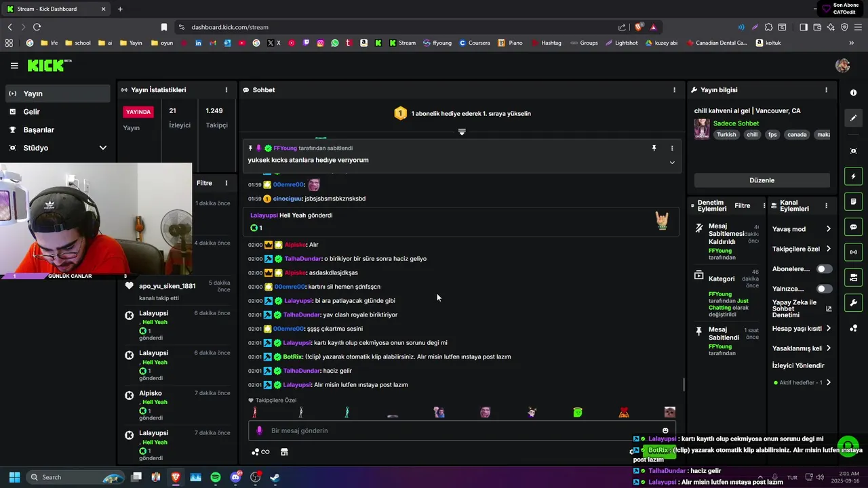The width and height of the screenshot is (868, 488).
Task: Select the chat bubble icon in the right sidebar
Action: (x=853, y=227)
